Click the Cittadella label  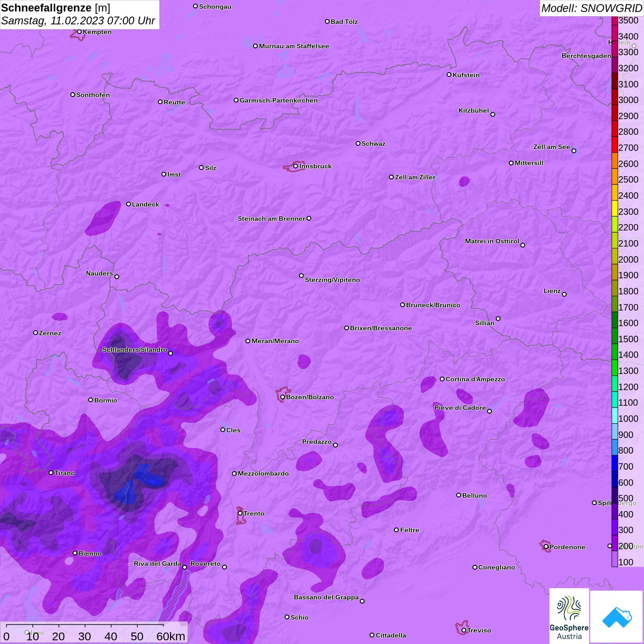pyautogui.click(x=391, y=635)
